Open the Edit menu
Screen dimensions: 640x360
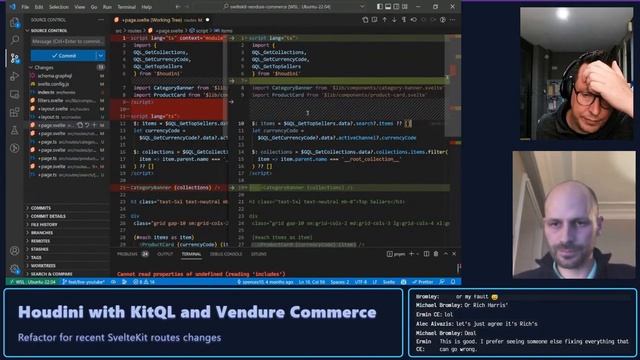39,7
